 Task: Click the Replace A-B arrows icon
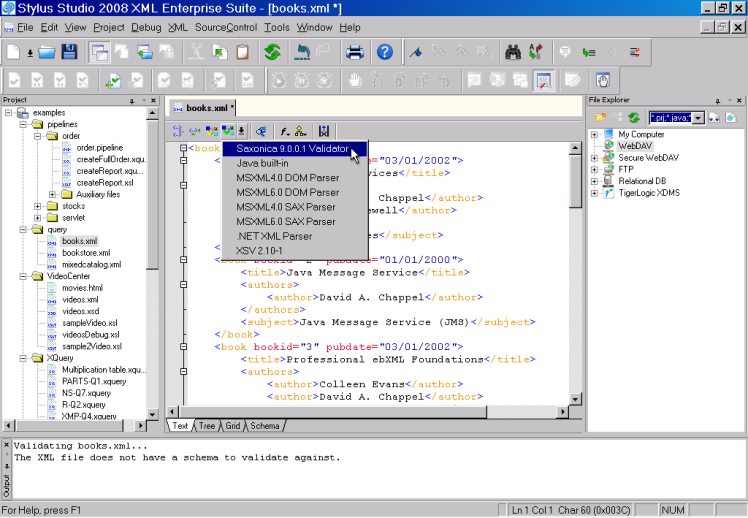[x=535, y=52]
